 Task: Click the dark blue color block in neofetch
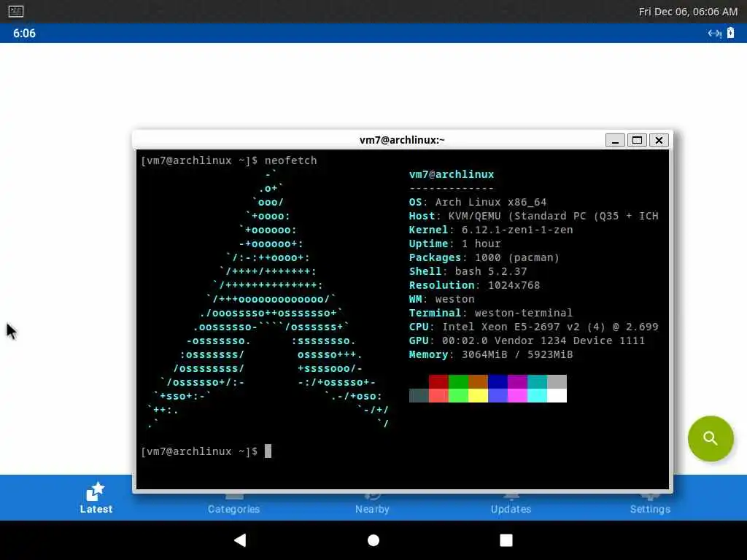pyautogui.click(x=498, y=381)
